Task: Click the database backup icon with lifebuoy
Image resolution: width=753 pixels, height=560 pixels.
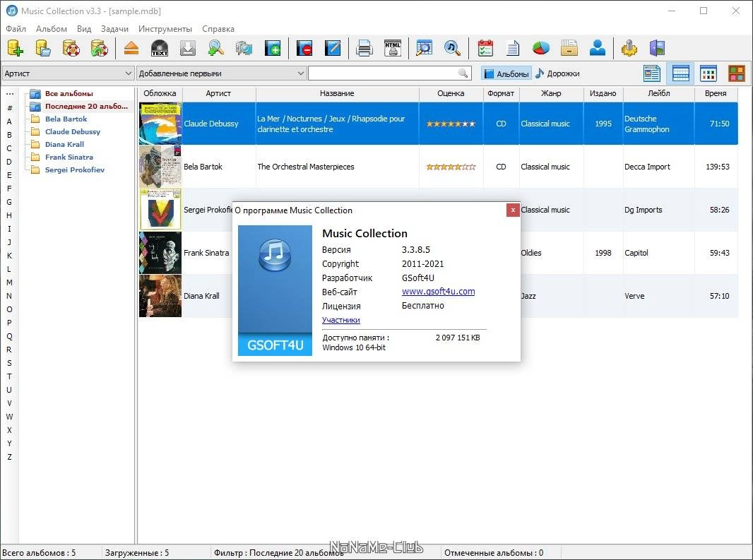Action: click(71, 48)
